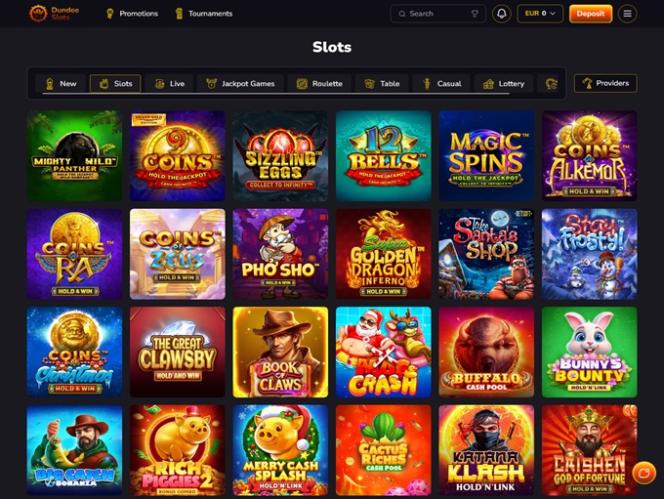Click the Promotions medal icon
664x499 pixels.
[110, 14]
